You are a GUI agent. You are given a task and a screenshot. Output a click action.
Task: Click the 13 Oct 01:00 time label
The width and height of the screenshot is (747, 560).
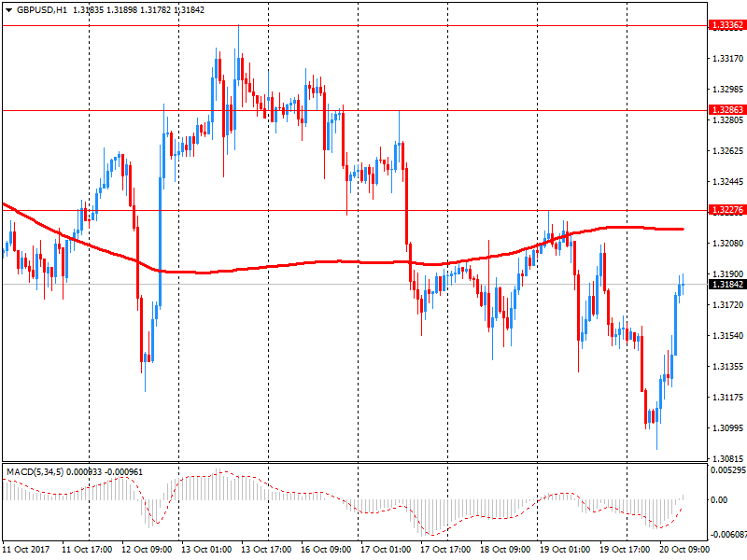[206, 550]
